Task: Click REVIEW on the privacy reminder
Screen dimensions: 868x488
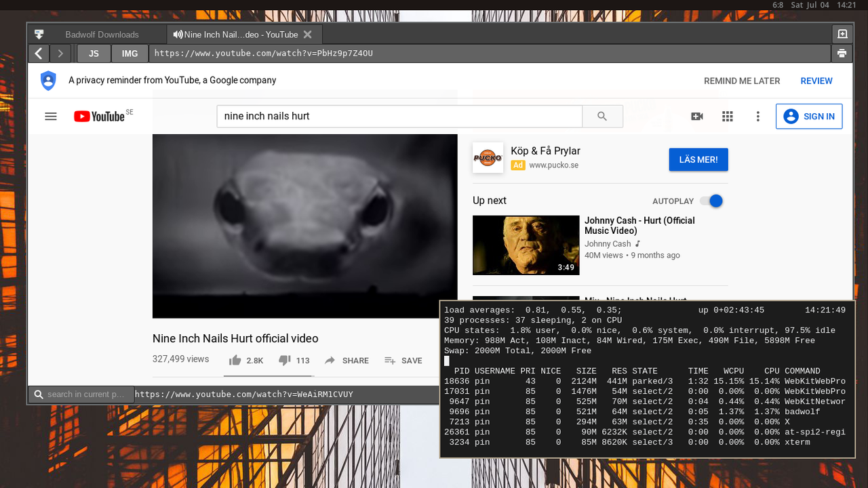Action: tap(816, 81)
